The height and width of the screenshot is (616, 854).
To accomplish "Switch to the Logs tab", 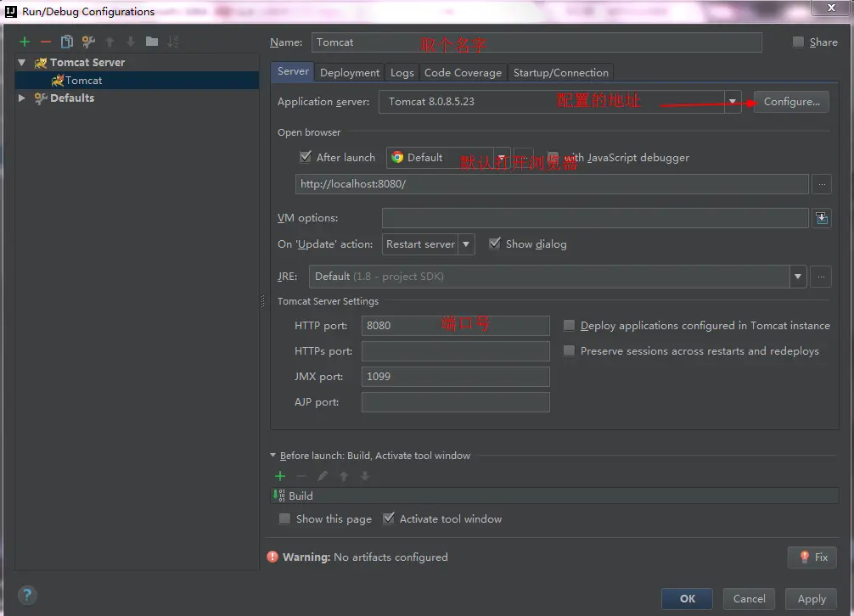I will point(402,72).
